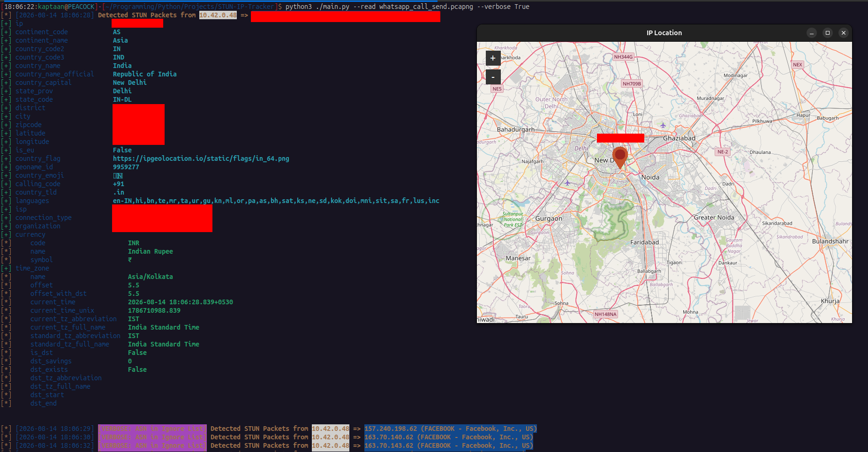Screen dimensions: 868x452
Task: Click the airport icon southwest of Najafgarh
Action: click(567, 182)
